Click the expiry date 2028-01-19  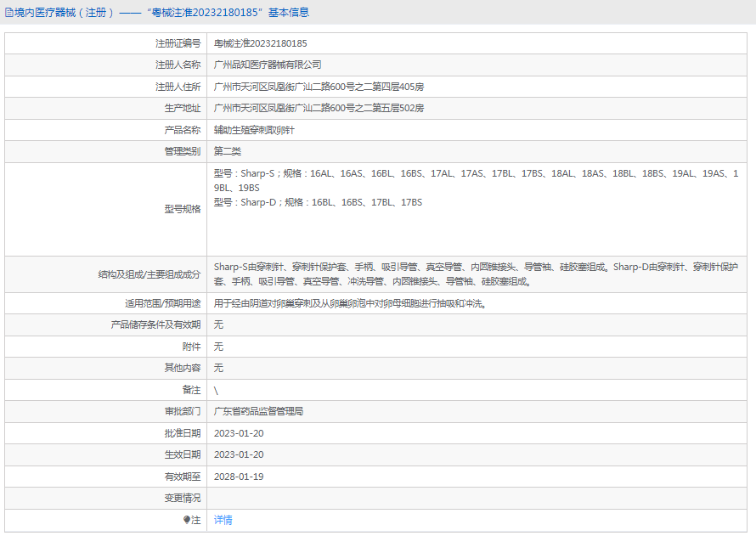click(x=239, y=477)
